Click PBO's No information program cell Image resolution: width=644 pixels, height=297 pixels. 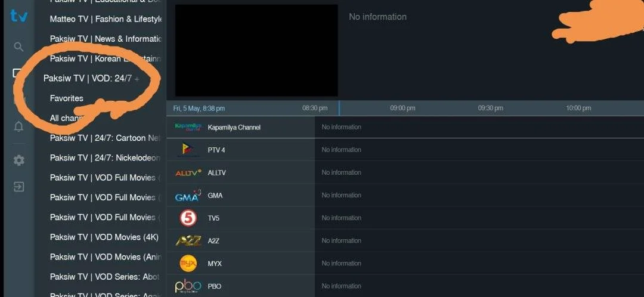[479, 286]
